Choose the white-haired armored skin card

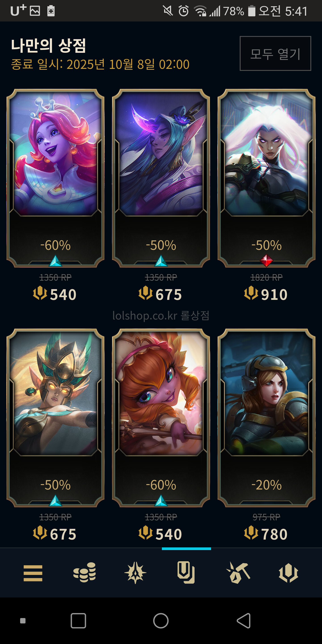point(267,178)
